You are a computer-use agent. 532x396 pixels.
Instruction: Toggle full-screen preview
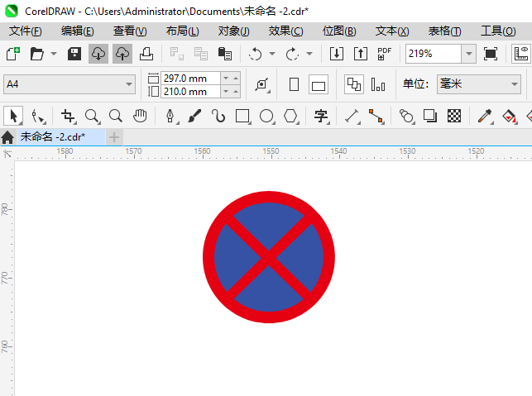click(491, 54)
